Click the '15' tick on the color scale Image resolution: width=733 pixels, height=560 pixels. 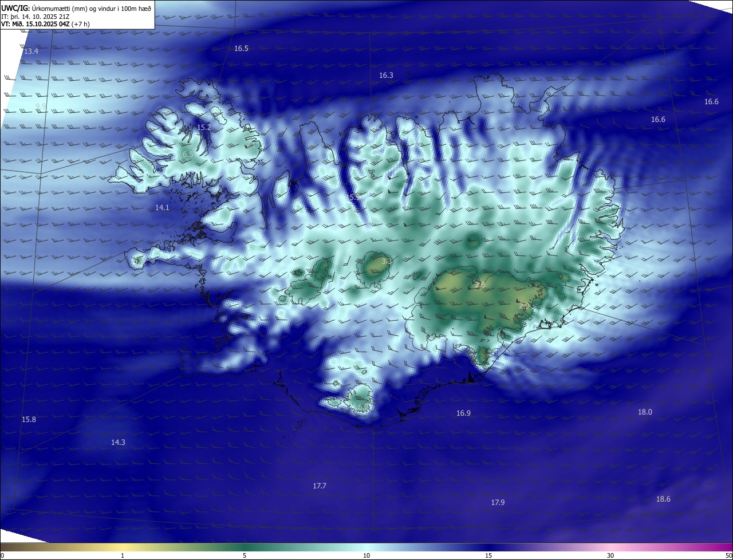[x=488, y=556]
